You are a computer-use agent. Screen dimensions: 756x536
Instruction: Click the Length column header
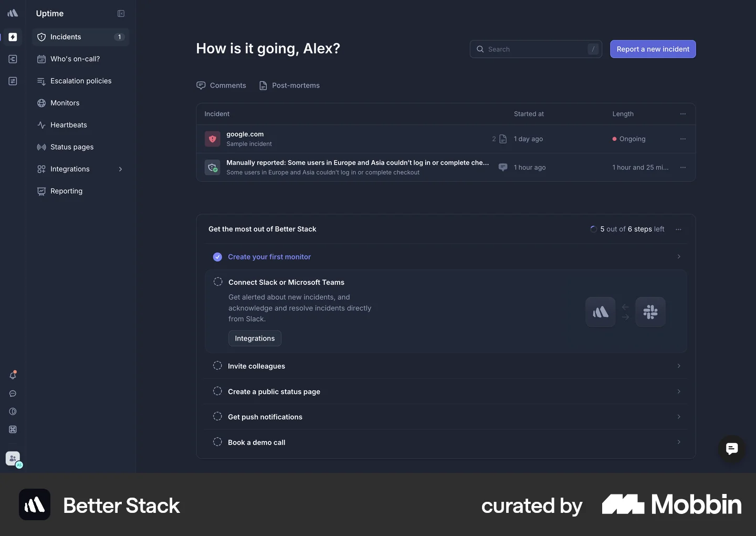coord(623,114)
